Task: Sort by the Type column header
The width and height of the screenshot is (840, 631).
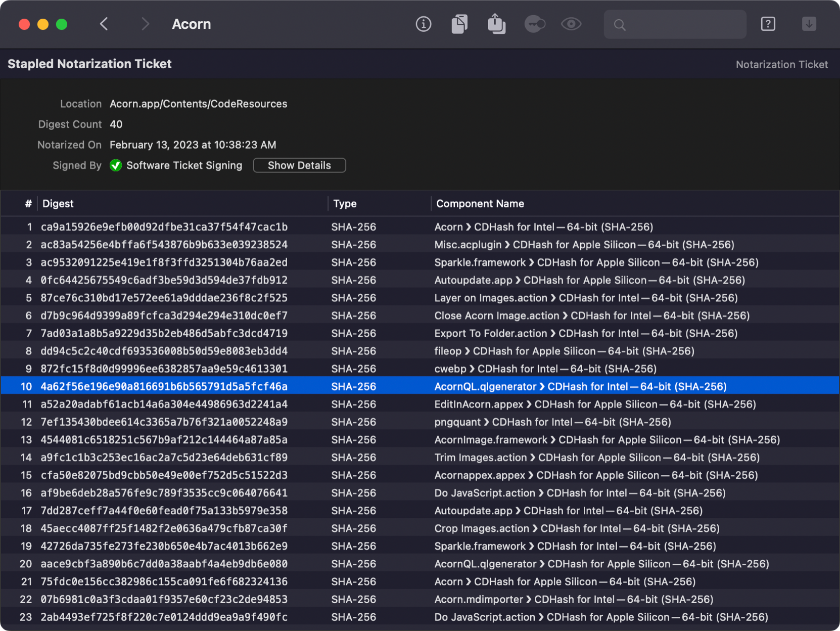Action: (345, 204)
